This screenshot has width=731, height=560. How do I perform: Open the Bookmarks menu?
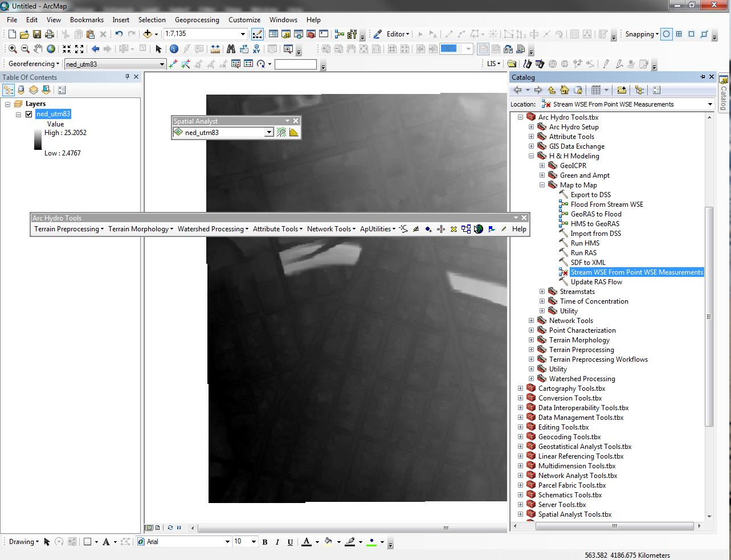click(x=87, y=19)
